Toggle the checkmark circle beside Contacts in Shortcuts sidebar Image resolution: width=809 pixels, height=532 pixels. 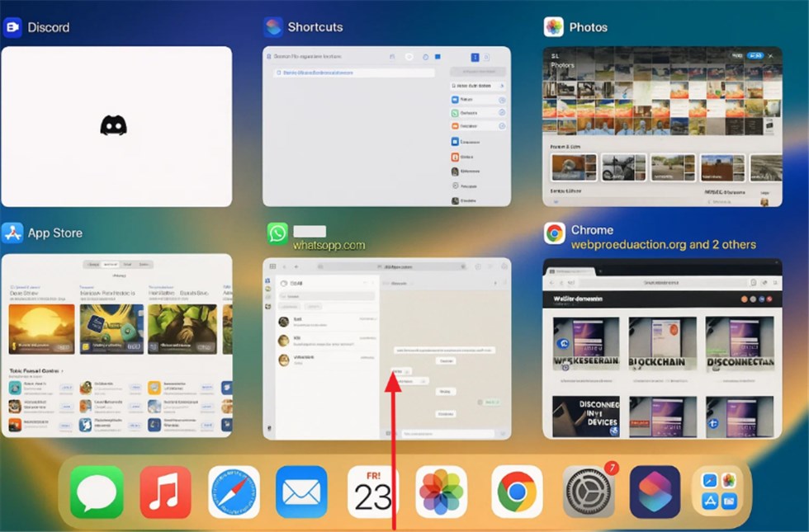(x=501, y=113)
